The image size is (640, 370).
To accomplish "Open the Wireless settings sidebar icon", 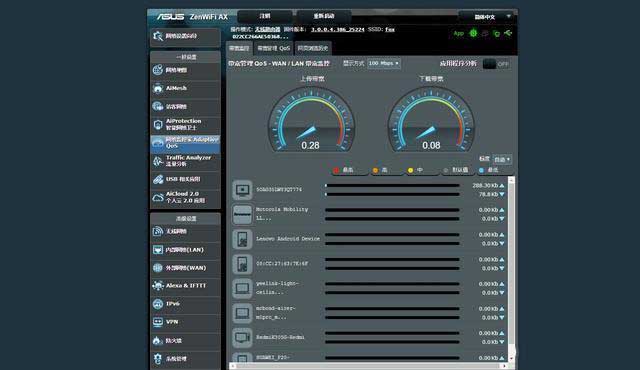I will [x=158, y=231].
